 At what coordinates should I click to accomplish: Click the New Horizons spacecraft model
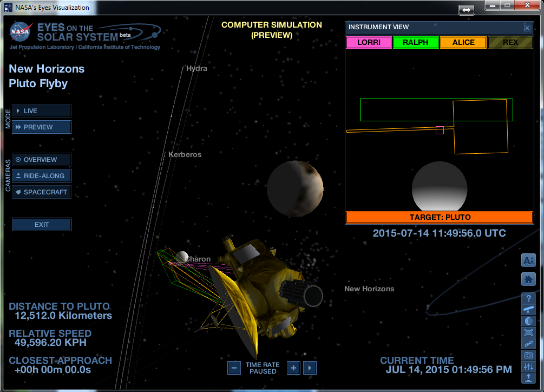(x=264, y=295)
